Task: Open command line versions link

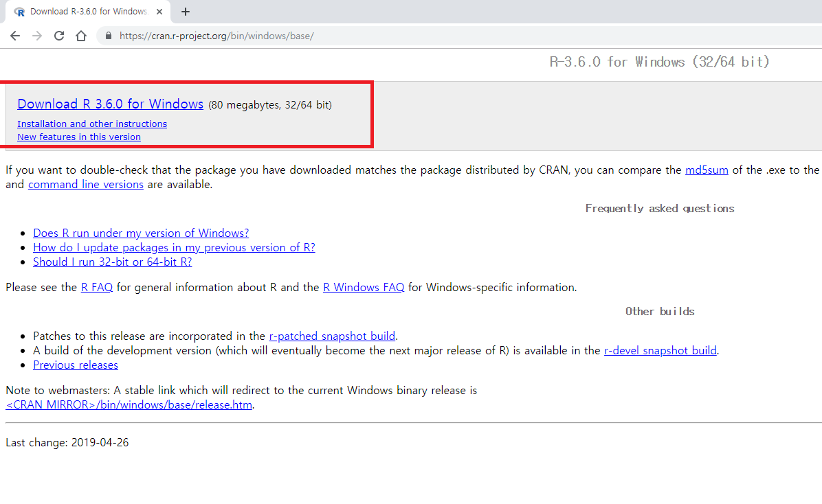Action: [x=86, y=185]
